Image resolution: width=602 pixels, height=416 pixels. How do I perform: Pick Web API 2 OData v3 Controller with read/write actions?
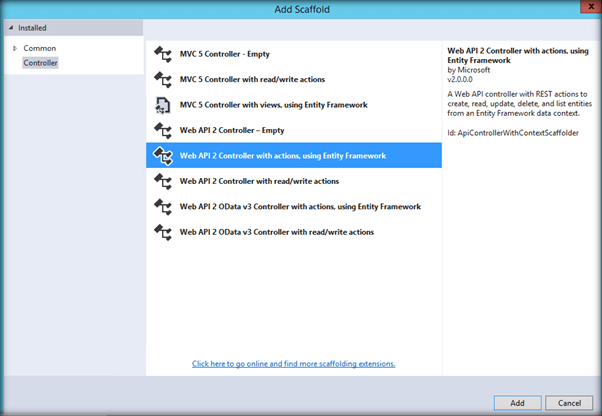point(294,232)
